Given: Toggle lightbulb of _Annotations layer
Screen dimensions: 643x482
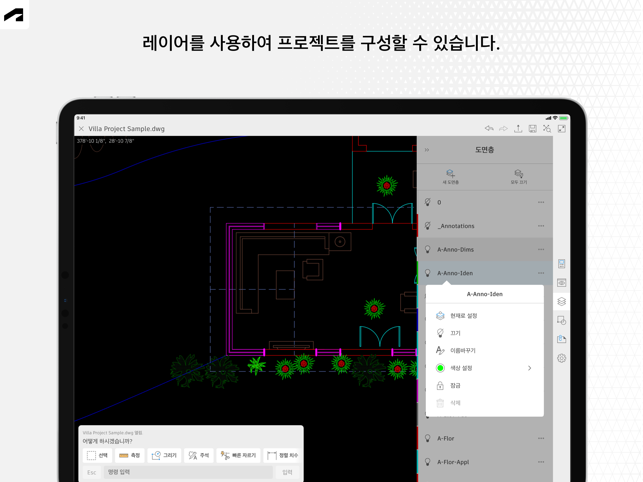Looking at the screenshot, I should [x=427, y=226].
